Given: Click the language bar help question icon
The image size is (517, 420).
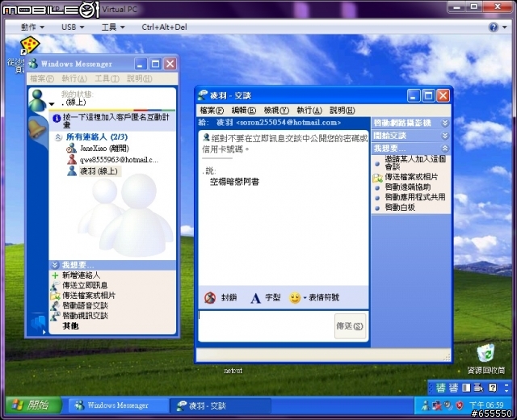Looking at the screenshot, I should [493, 388].
